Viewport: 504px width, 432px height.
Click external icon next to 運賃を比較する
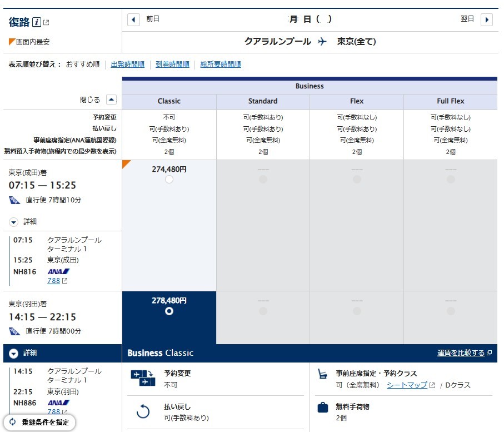(x=489, y=353)
